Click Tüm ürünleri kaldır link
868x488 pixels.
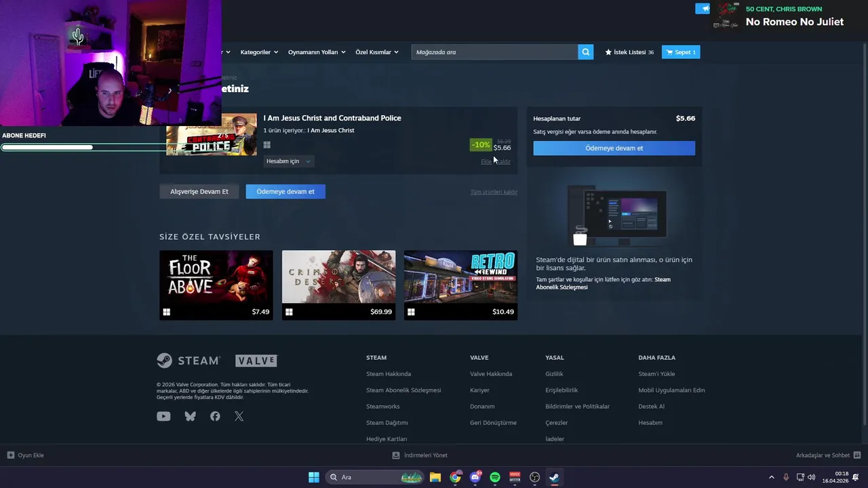coord(494,192)
